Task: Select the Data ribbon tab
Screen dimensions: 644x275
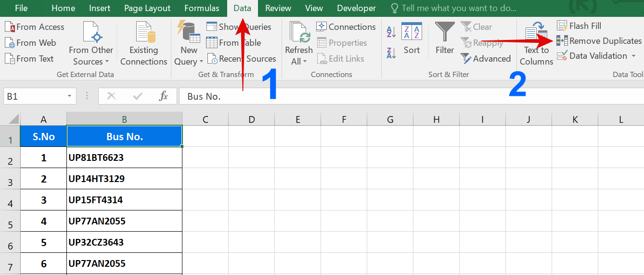Action: 243,8
